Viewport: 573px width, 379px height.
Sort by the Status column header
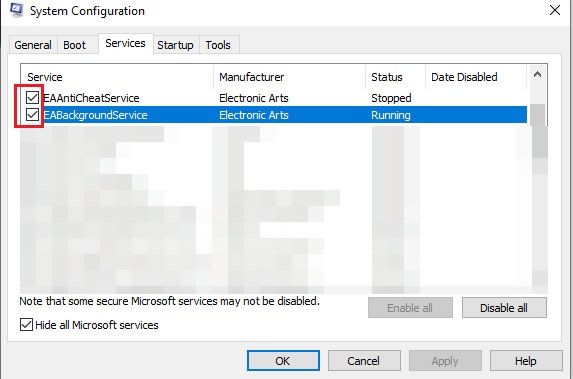(395, 77)
